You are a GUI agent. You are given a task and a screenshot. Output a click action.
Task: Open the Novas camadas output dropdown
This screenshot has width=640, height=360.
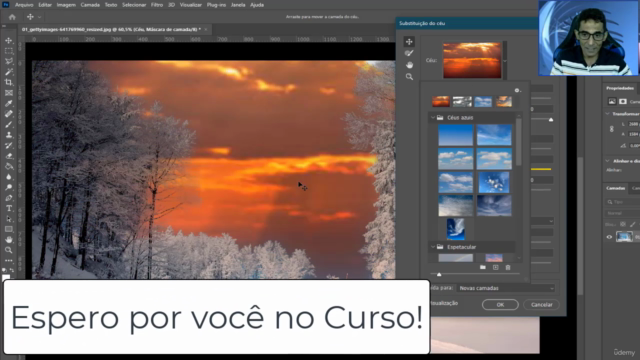[506, 288]
